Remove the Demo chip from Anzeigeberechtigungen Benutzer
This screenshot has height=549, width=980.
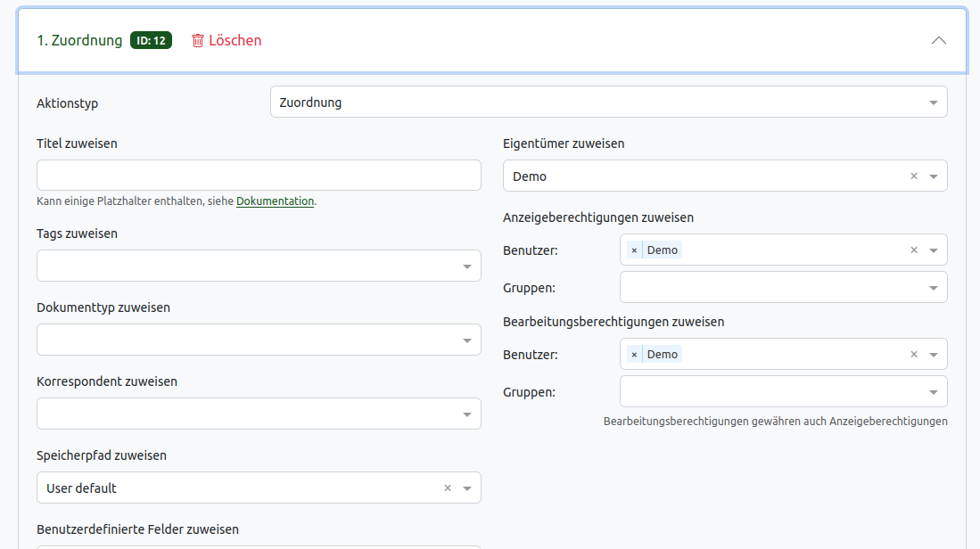point(634,250)
